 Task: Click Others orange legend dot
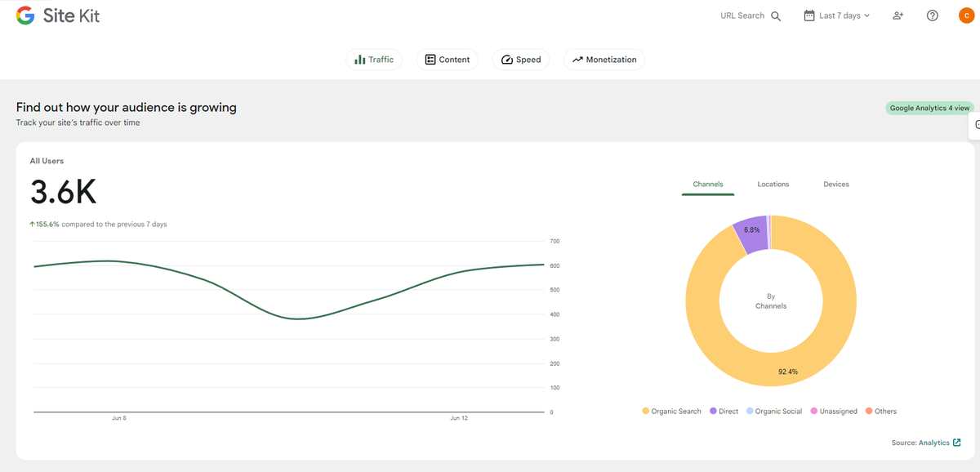pyautogui.click(x=869, y=412)
